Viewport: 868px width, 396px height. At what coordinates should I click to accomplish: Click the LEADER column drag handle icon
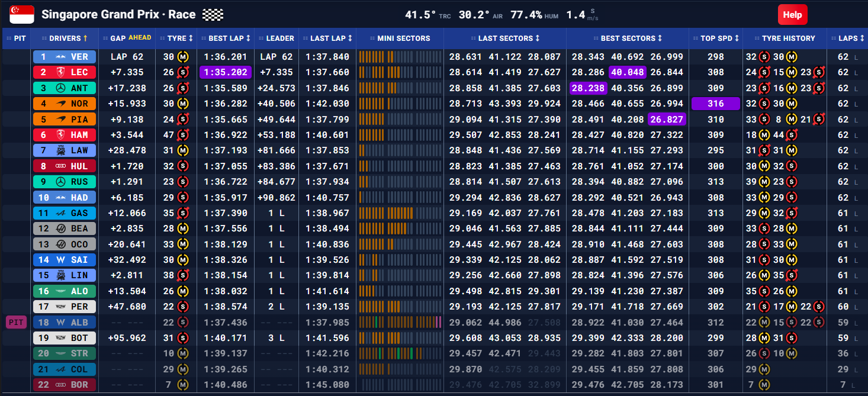pos(261,38)
